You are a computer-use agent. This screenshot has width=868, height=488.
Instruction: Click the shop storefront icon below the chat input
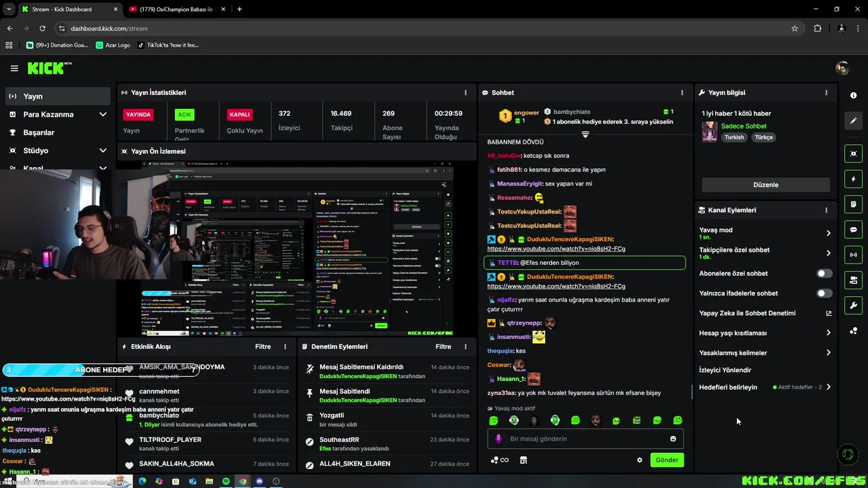[x=523, y=460]
